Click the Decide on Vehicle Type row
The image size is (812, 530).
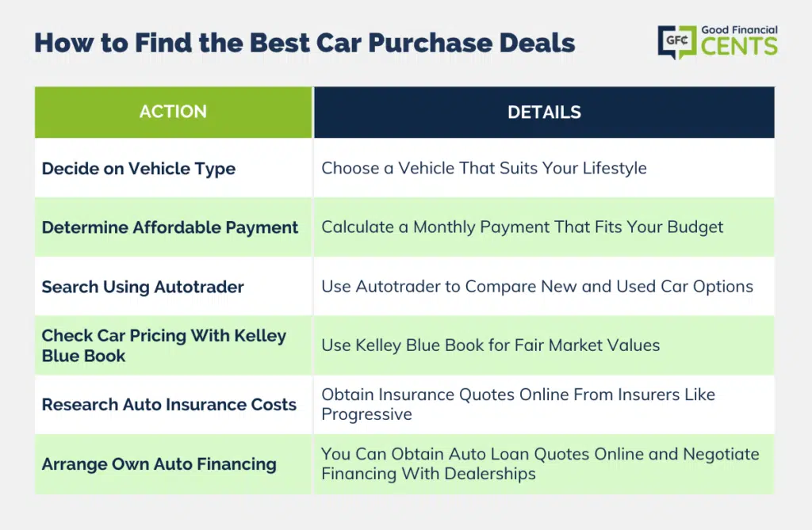coord(139,168)
